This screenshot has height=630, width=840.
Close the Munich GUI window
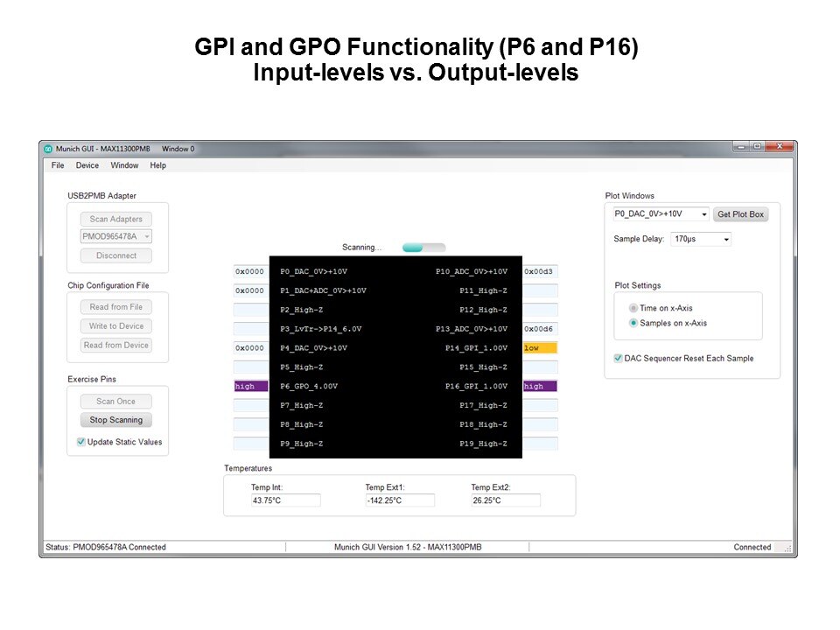[778, 147]
